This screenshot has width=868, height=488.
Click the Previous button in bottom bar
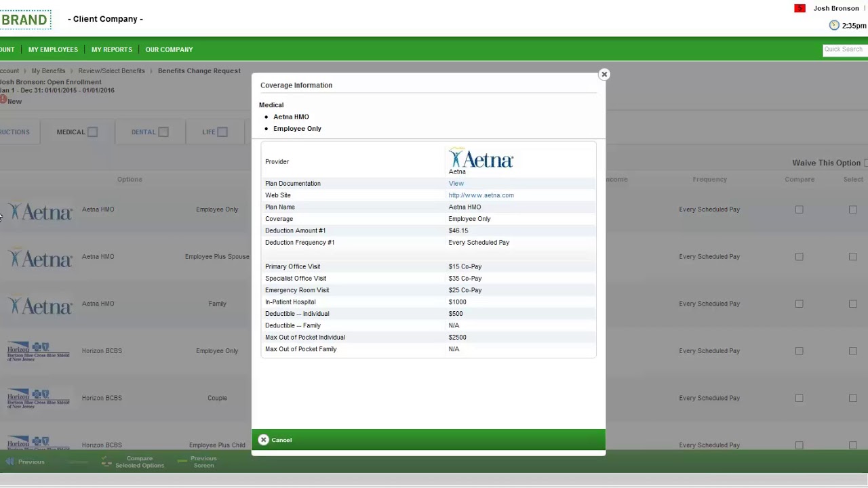click(25, 462)
